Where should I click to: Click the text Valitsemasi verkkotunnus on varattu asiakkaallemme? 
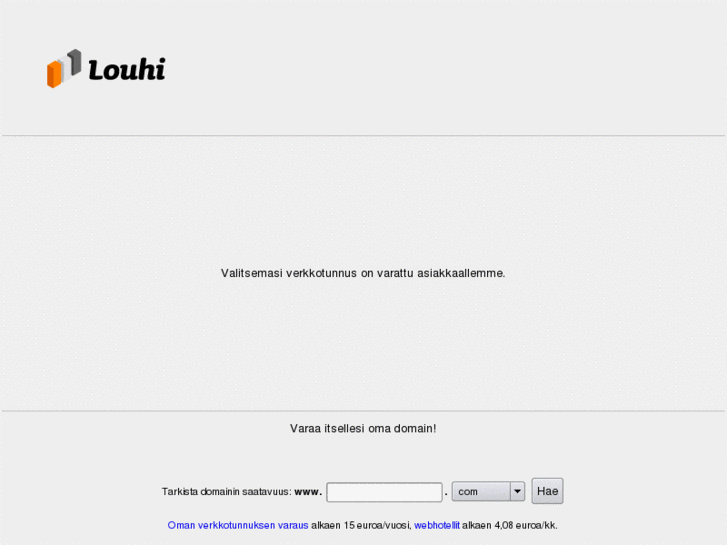(363, 273)
